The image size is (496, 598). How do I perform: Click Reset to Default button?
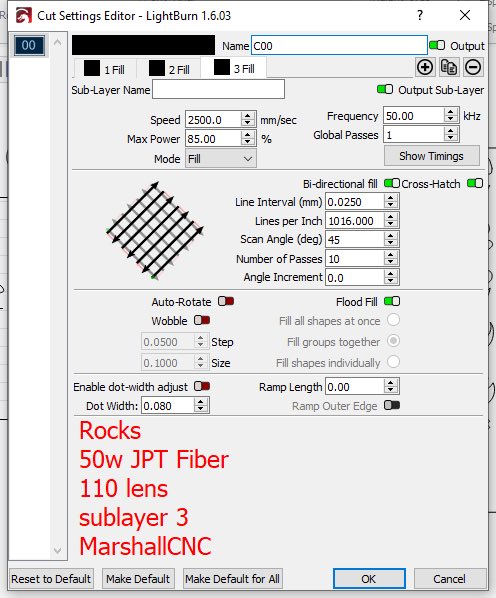tap(51, 579)
